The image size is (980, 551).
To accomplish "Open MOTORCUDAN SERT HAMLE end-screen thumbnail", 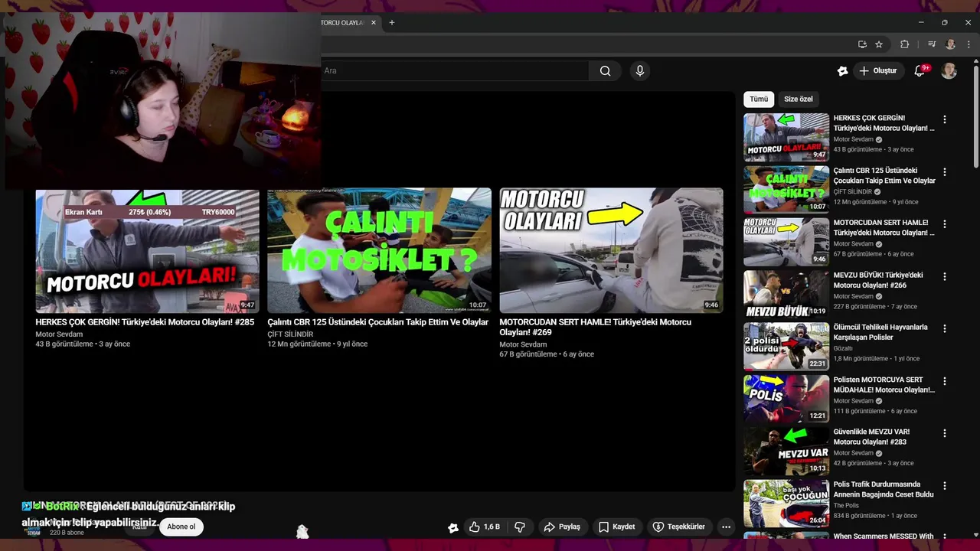I will [611, 251].
